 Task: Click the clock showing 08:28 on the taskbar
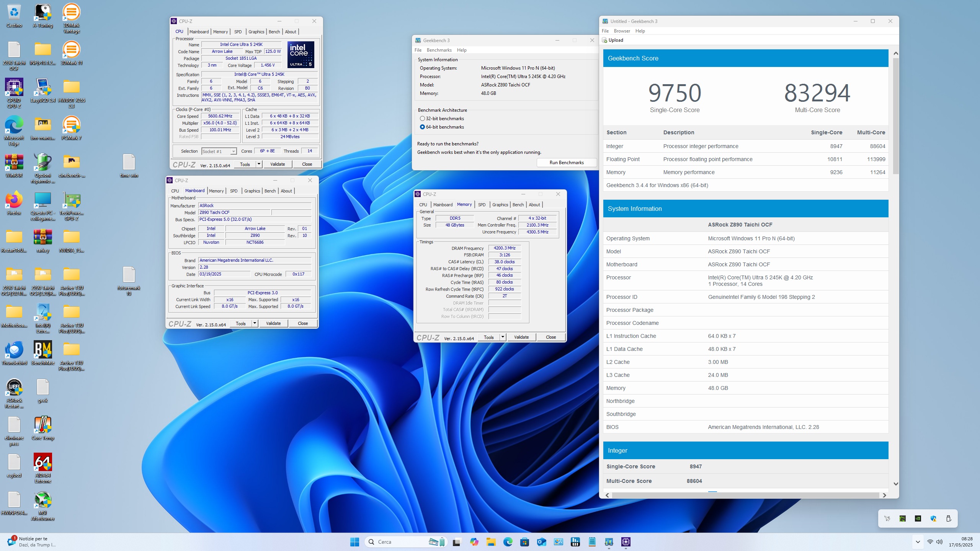point(960,542)
